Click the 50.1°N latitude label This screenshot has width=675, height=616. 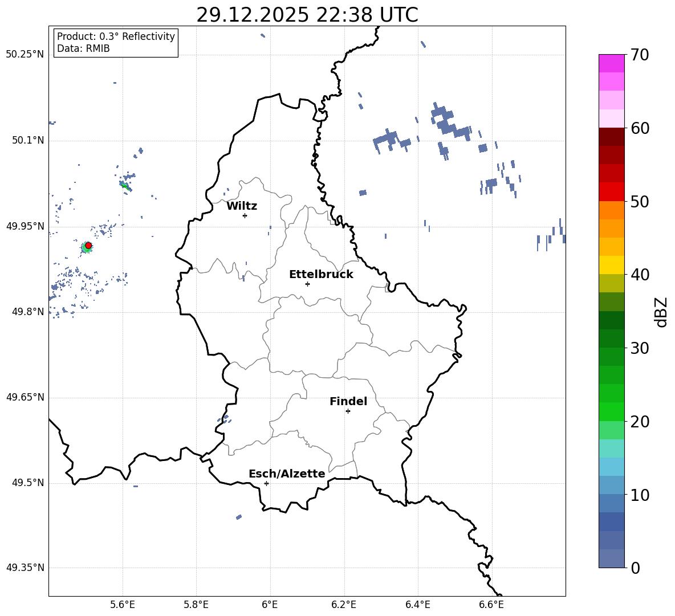tap(28, 141)
